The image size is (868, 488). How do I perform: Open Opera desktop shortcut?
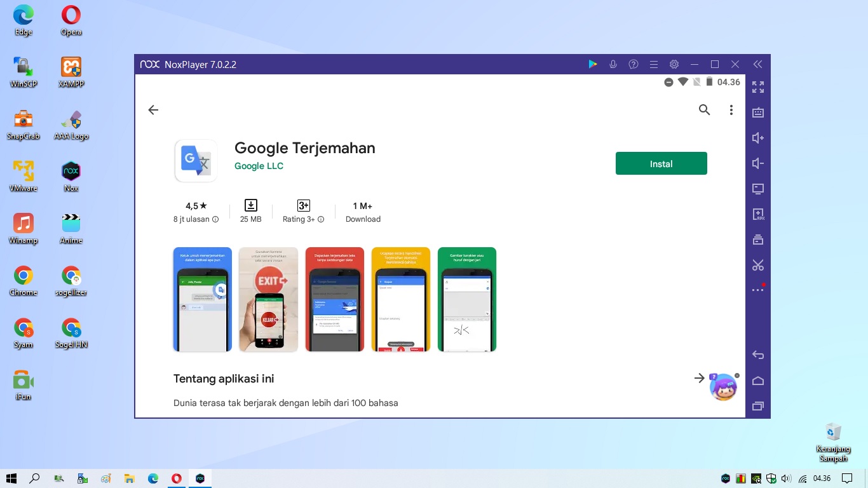pos(71,20)
